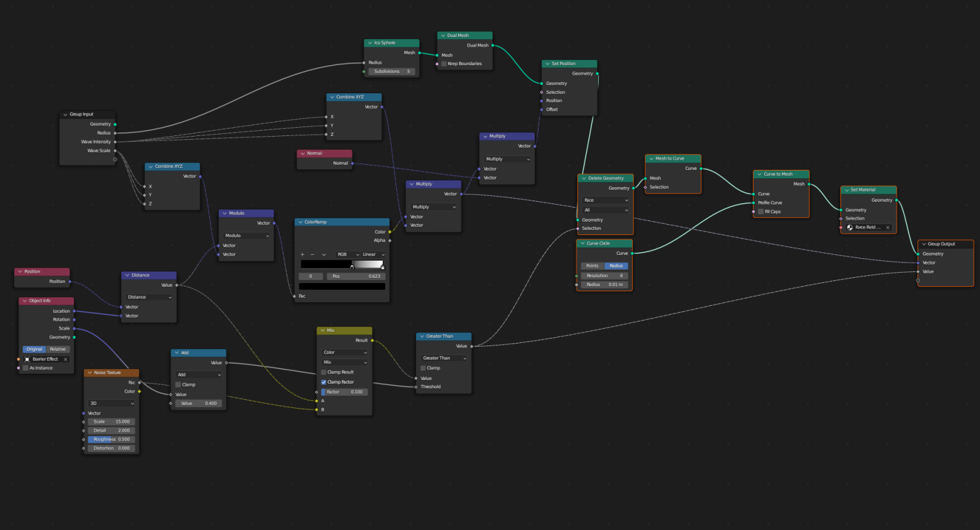980x530 pixels.
Task: Click Curve Circle Curve output socket
Action: coord(632,254)
